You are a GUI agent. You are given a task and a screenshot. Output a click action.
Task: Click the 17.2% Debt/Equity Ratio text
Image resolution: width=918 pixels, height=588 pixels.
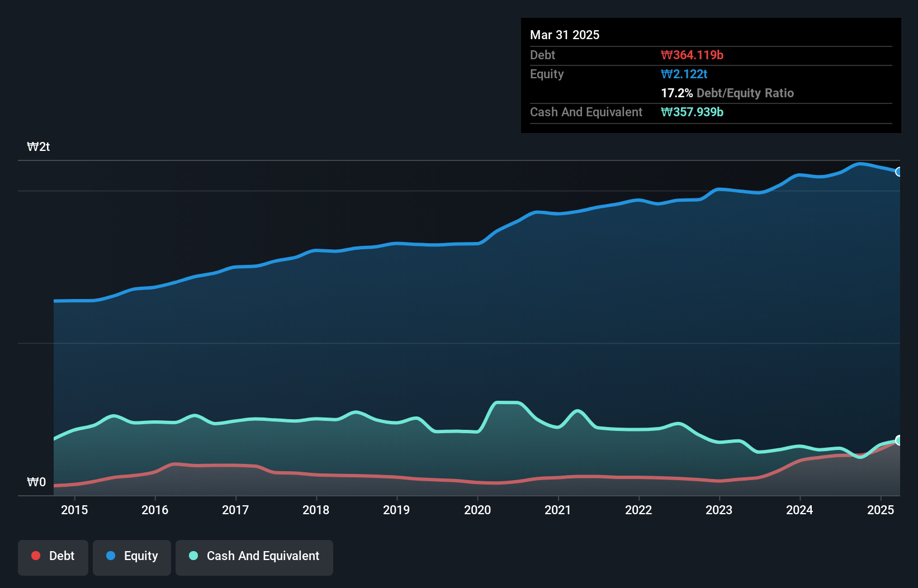(x=727, y=93)
